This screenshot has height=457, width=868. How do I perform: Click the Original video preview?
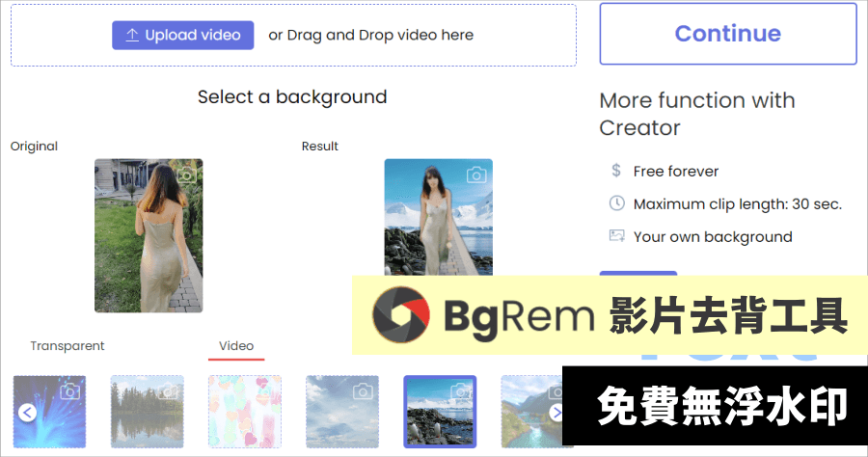pyautogui.click(x=149, y=235)
